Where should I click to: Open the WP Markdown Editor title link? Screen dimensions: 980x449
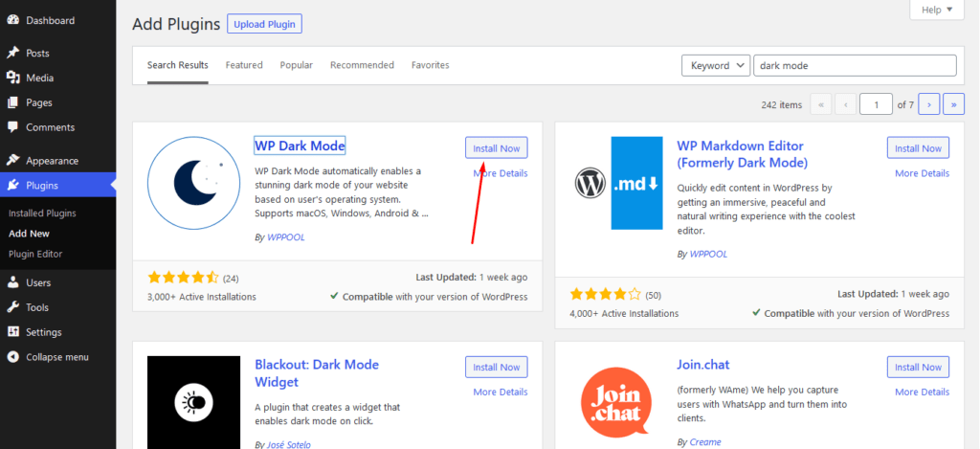[743, 154]
